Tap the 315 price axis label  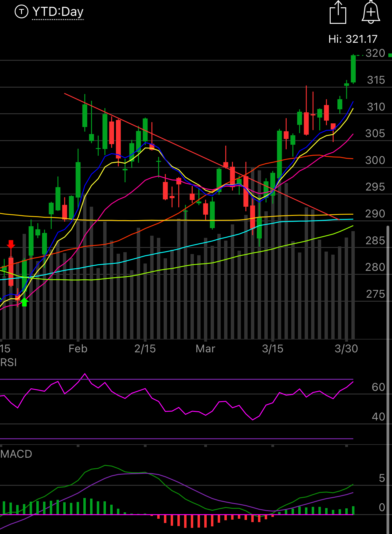pos(376,80)
